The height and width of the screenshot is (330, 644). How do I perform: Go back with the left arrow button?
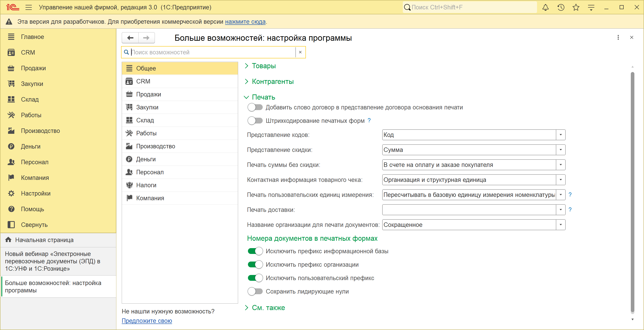pos(130,38)
